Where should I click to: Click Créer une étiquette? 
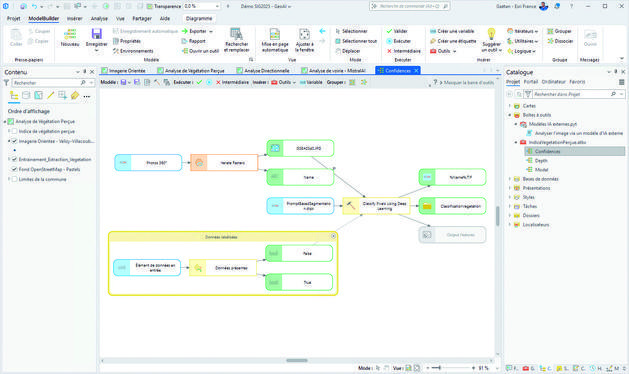point(453,41)
